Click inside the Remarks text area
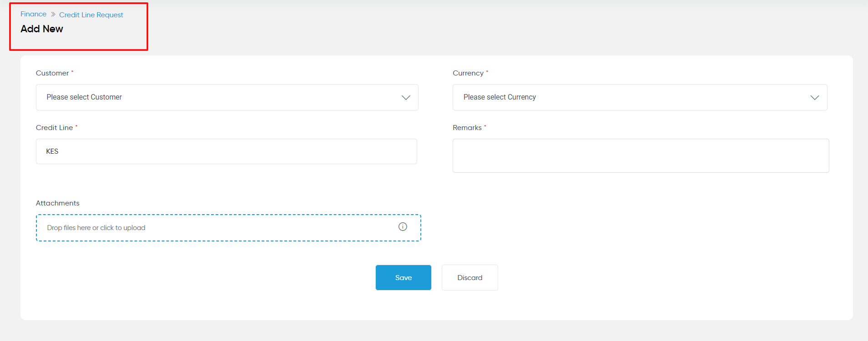 point(641,155)
